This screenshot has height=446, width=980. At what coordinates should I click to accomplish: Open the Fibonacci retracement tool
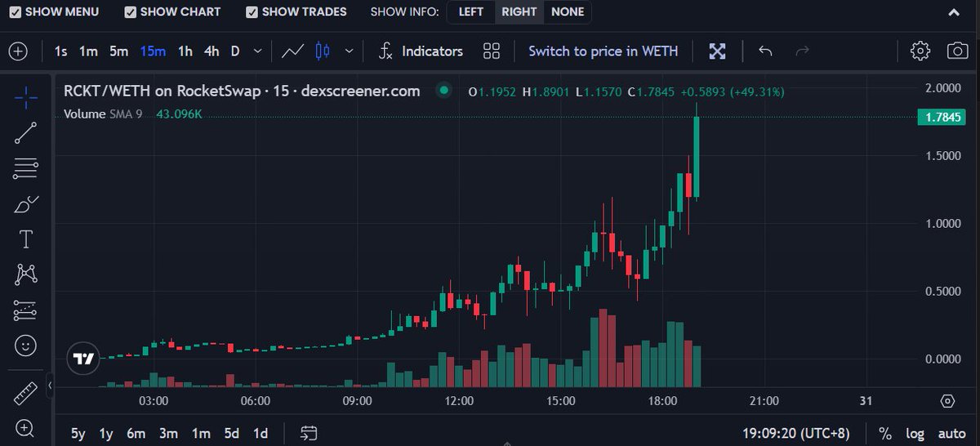(25, 169)
